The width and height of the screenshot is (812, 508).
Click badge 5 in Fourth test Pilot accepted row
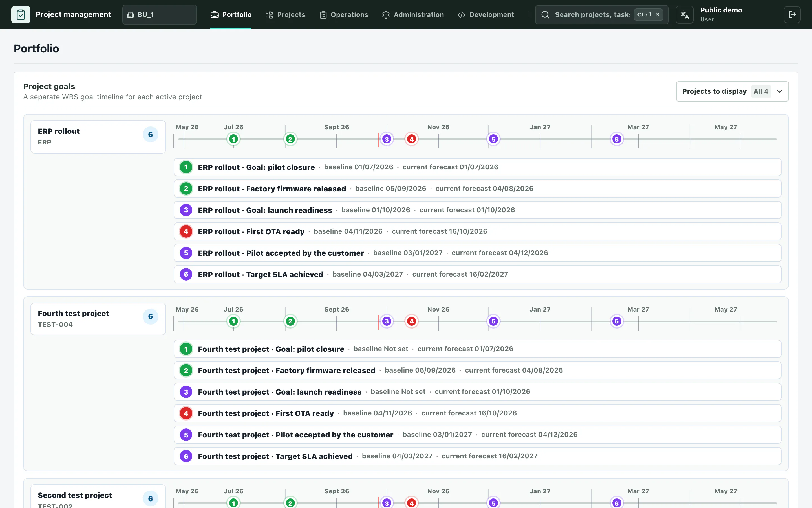click(x=186, y=435)
